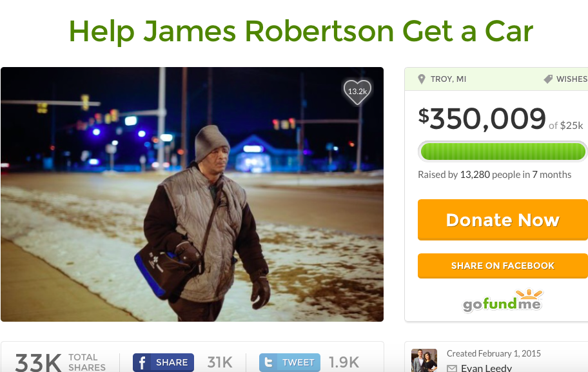Click the Share on Facebook button
Image resolution: width=588 pixels, height=372 pixels.
[502, 266]
